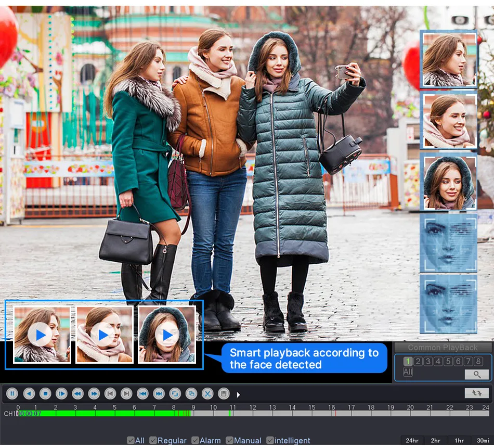Switch timeline scale to 30mi
Screen dimensions: 494x448
point(483,440)
